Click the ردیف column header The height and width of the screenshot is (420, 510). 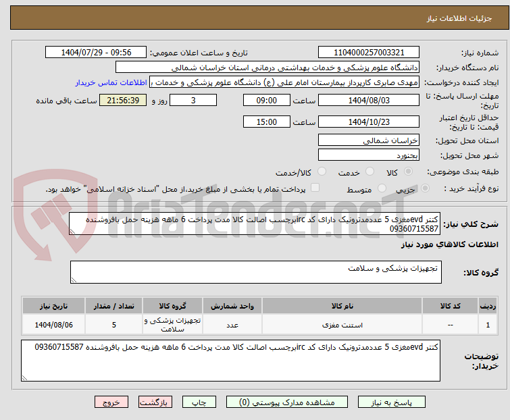(488, 306)
